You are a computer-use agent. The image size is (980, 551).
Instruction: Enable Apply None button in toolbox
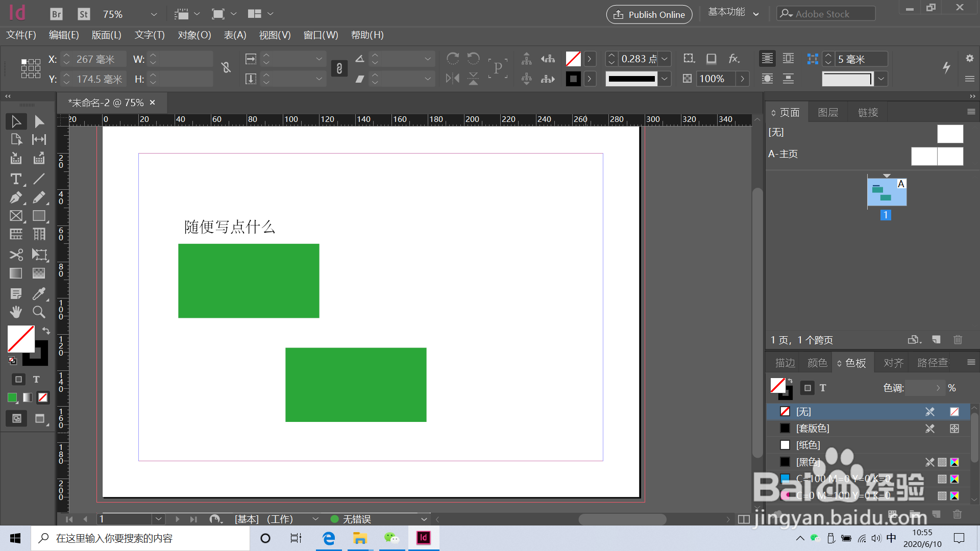(43, 397)
